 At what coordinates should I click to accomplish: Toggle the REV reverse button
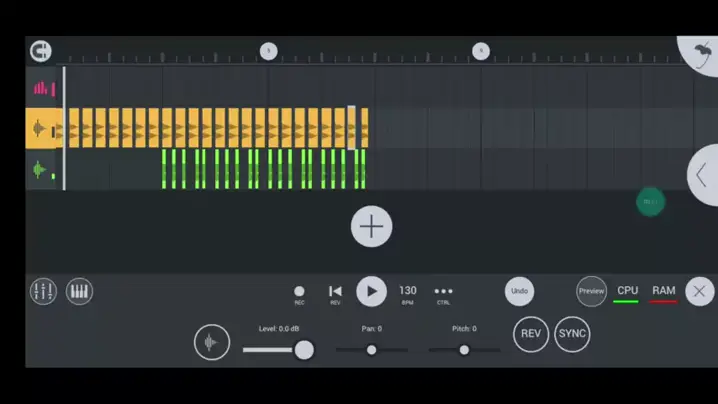(531, 334)
